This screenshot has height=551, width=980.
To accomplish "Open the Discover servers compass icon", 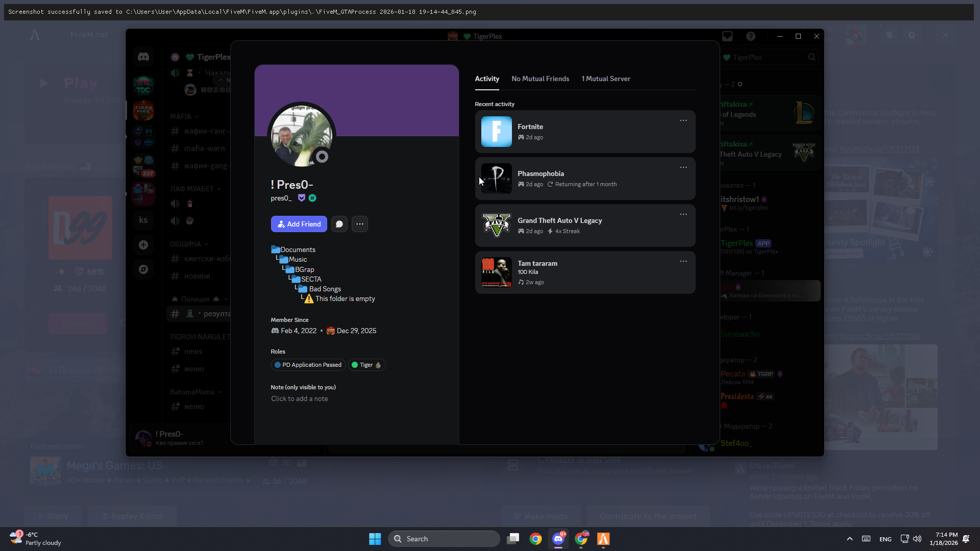I will [x=143, y=269].
